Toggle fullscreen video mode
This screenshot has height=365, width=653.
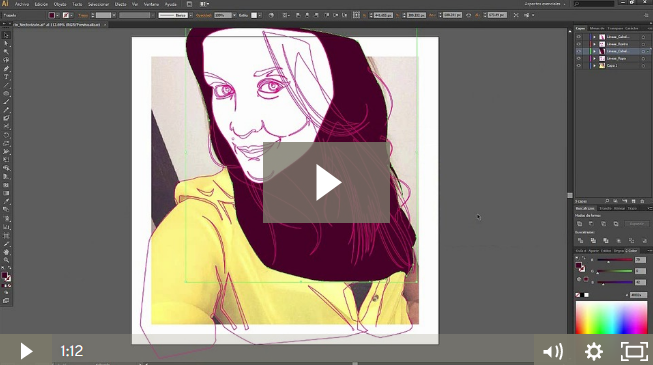click(x=634, y=352)
